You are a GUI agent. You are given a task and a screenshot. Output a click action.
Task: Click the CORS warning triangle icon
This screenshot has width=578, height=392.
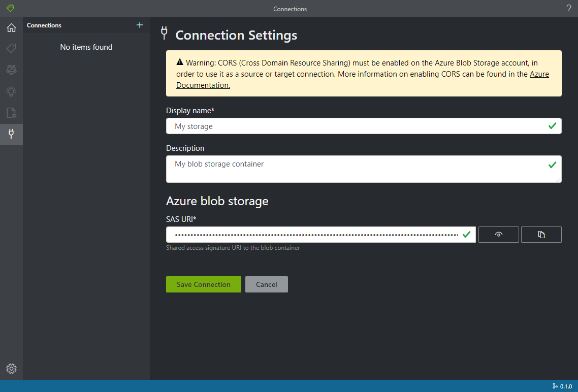pos(180,62)
